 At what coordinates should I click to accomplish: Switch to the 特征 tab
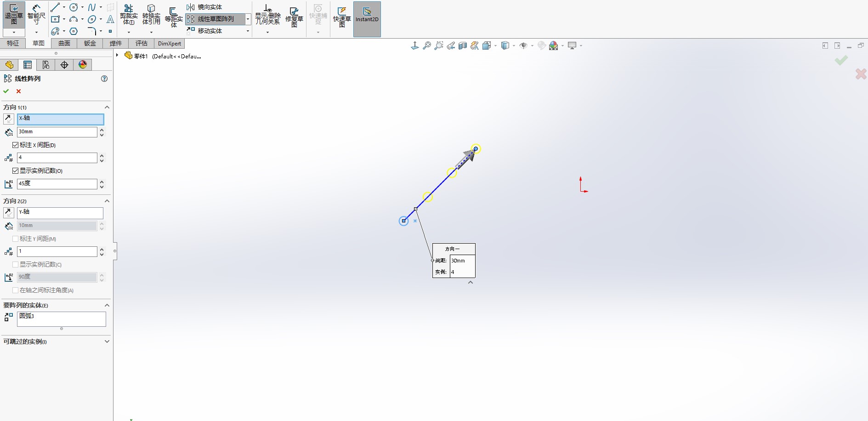coord(13,43)
